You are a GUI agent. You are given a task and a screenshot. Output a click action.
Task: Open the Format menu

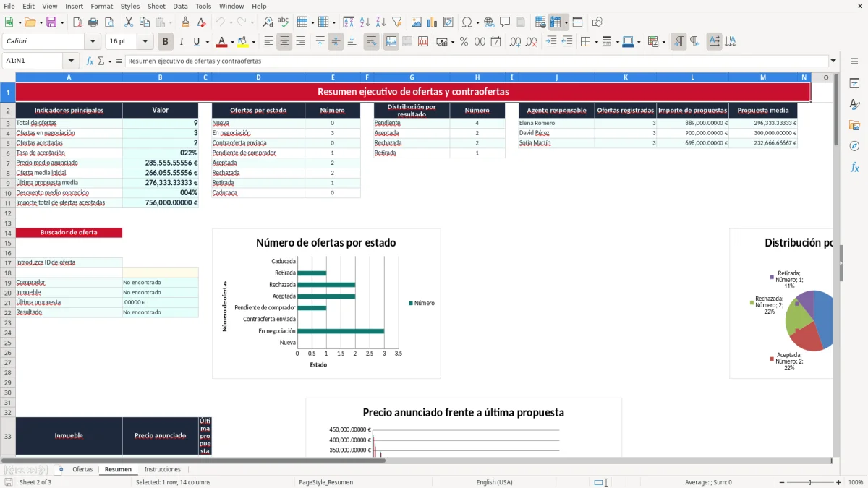pyautogui.click(x=102, y=6)
